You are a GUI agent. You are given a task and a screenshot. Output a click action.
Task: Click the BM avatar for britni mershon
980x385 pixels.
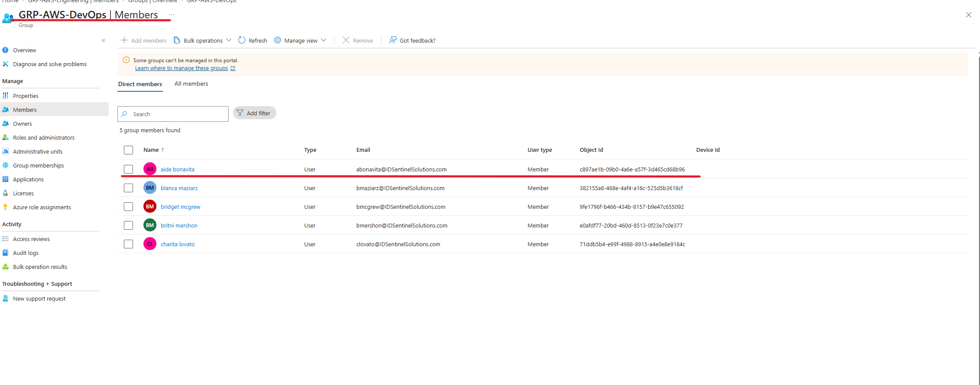(x=150, y=225)
